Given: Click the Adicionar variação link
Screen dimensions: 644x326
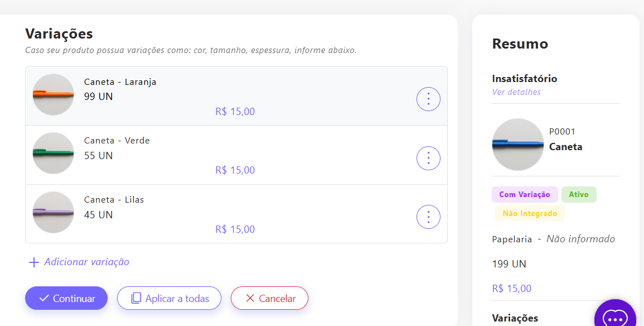Looking at the screenshot, I should (x=86, y=262).
